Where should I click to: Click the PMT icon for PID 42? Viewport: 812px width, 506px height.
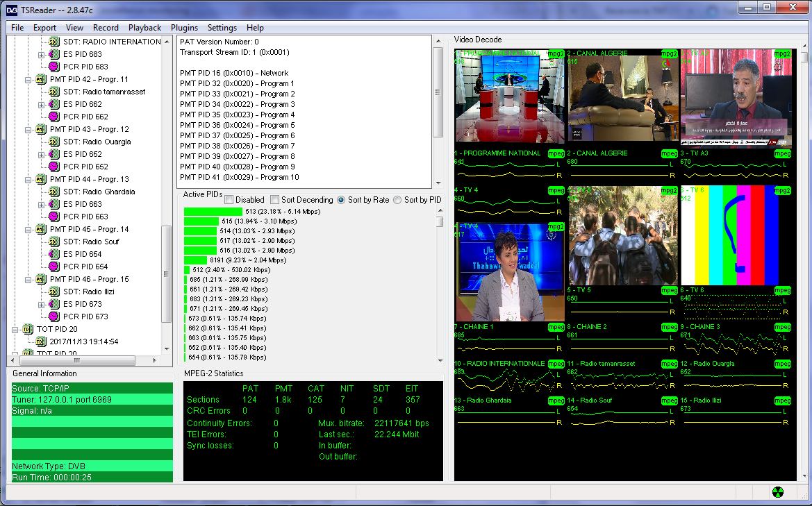(x=40, y=79)
